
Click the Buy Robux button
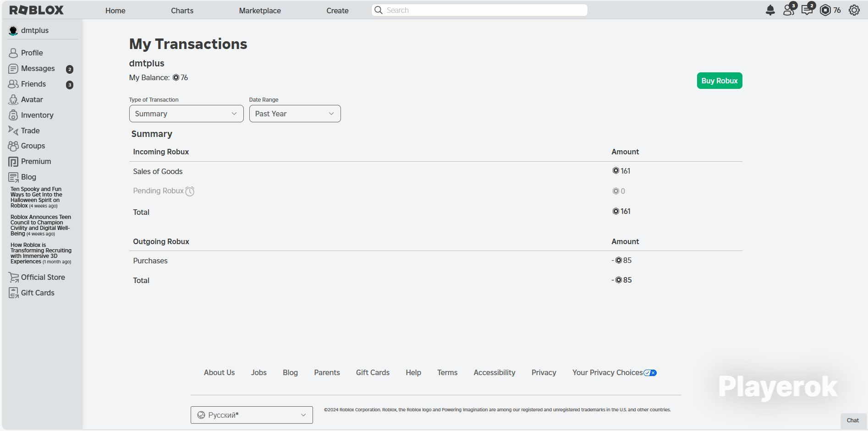[720, 81]
